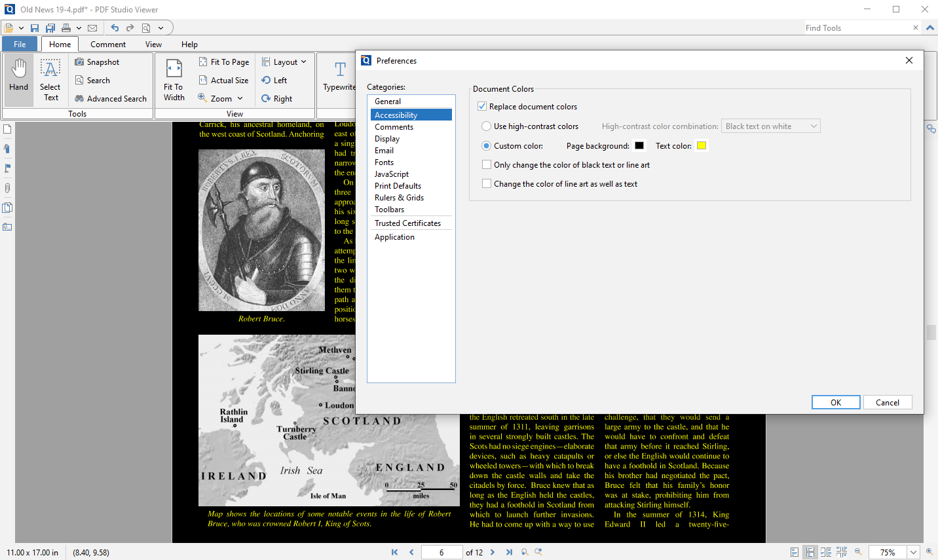Image resolution: width=938 pixels, height=560 pixels.
Task: Select Display category in Preferences
Action: coord(411,139)
